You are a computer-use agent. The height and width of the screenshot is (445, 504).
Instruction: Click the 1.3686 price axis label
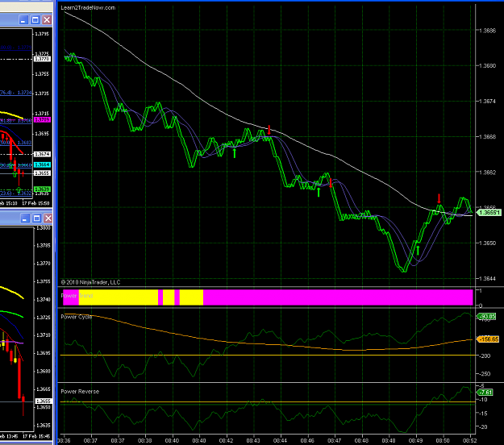click(x=487, y=31)
